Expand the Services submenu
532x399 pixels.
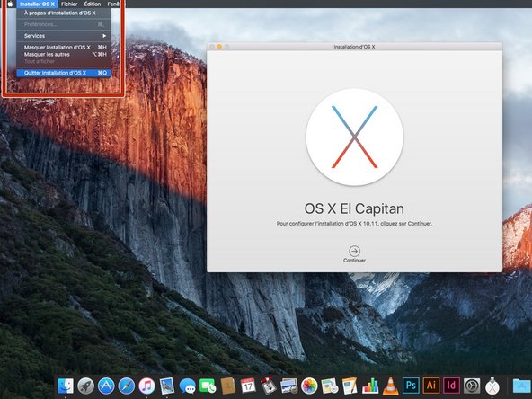point(64,36)
